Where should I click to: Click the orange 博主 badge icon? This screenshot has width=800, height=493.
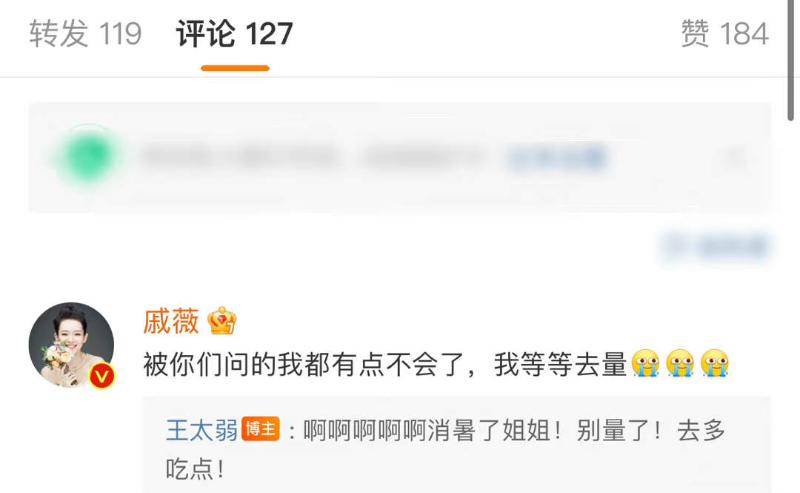tap(261, 429)
